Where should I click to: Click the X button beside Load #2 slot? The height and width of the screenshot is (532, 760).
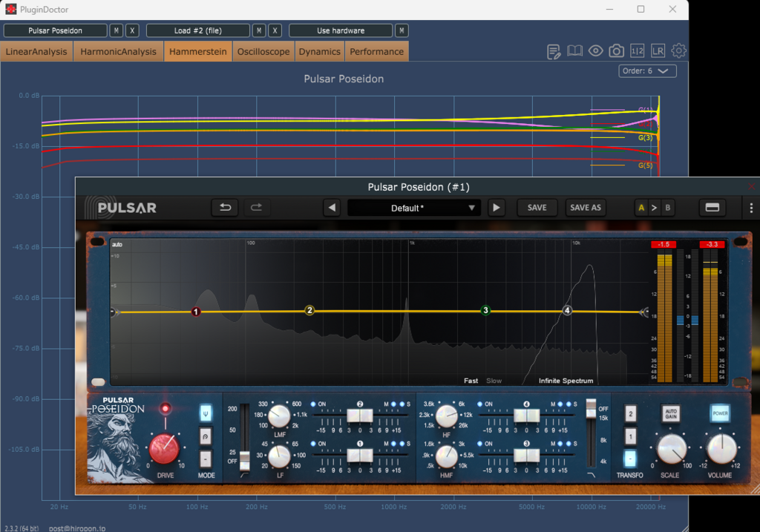coord(275,30)
